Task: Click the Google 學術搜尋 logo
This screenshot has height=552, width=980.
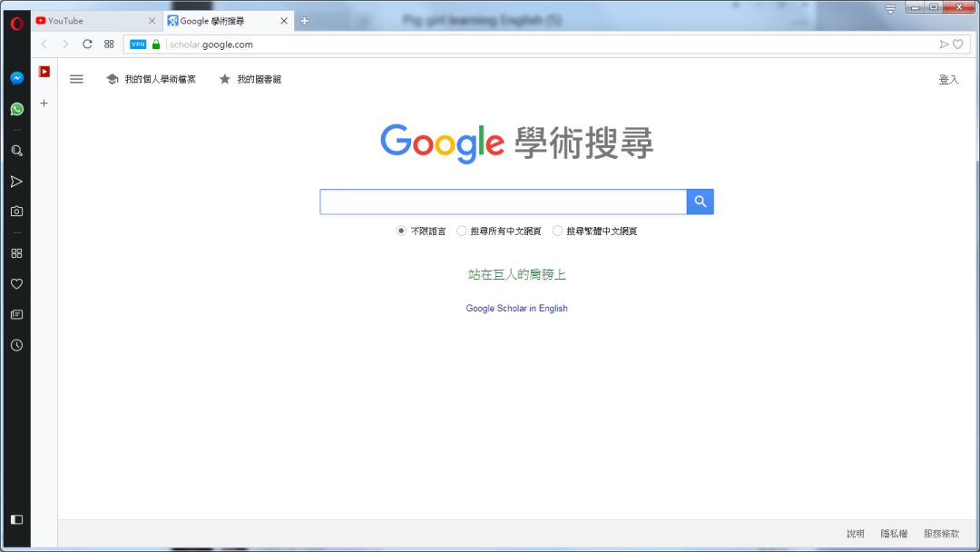Action: pos(517,143)
